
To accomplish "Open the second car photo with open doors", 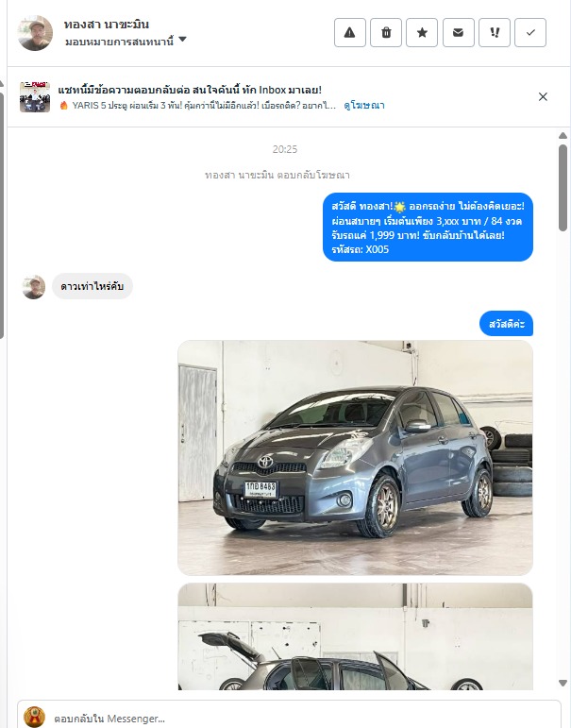I will 355,636.
